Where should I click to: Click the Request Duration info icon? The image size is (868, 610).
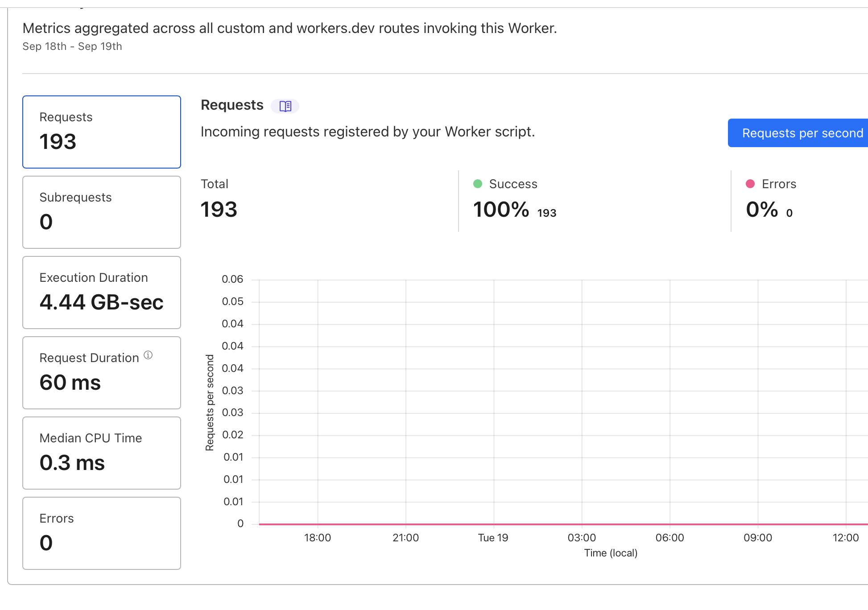[149, 355]
